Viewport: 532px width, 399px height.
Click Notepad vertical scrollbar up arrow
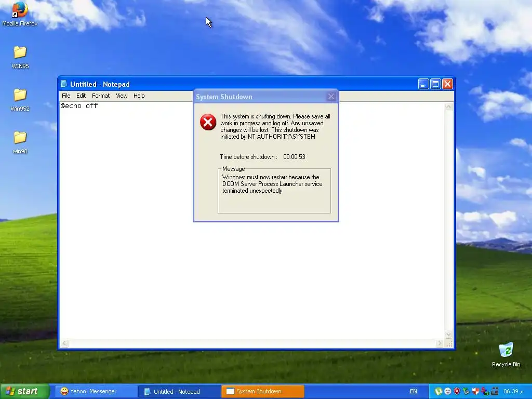448,107
